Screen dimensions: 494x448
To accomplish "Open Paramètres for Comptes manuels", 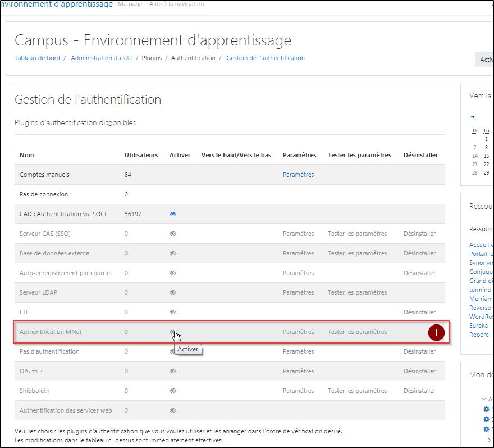I will [x=298, y=175].
